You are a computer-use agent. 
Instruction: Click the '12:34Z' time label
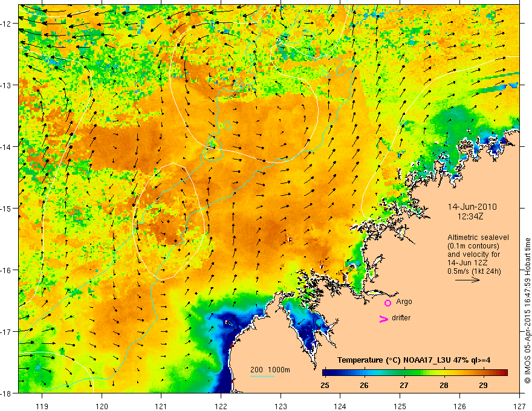(x=470, y=216)
